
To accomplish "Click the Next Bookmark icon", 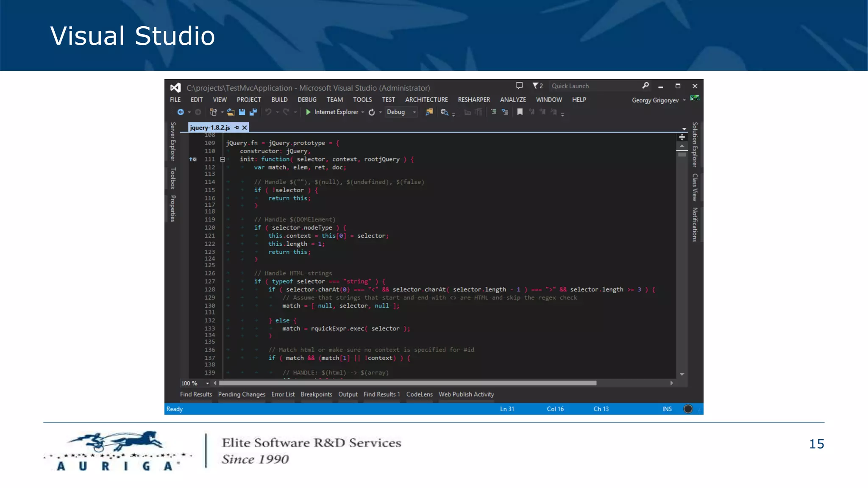I will pyautogui.click(x=542, y=112).
